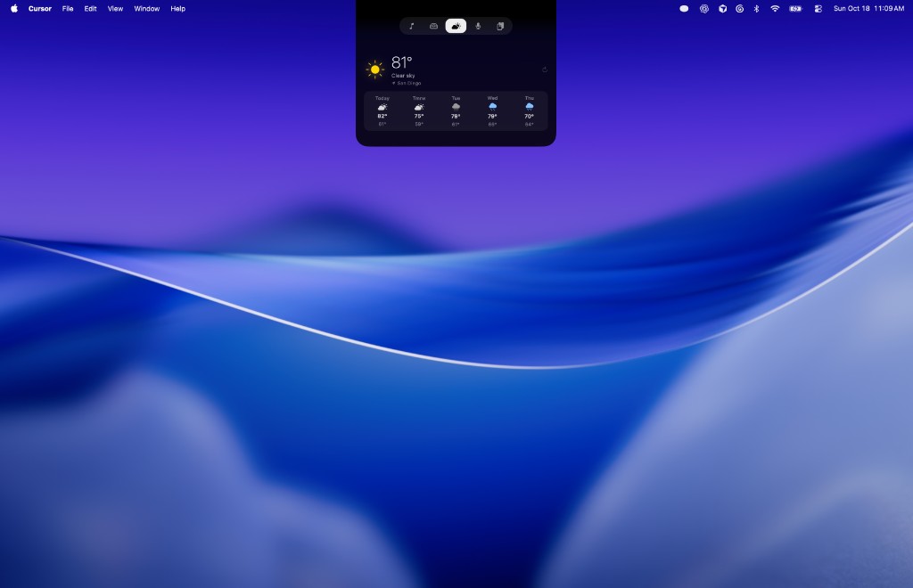
Task: Open Control Center from menu bar
Action: tap(818, 9)
